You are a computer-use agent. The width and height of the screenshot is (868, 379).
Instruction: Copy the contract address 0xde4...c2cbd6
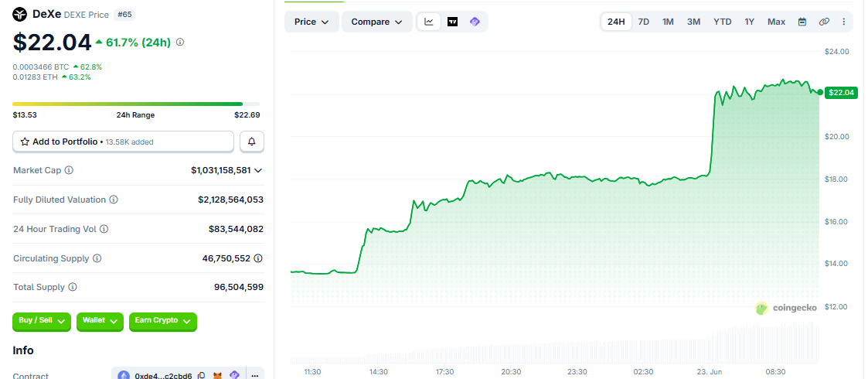click(x=202, y=376)
